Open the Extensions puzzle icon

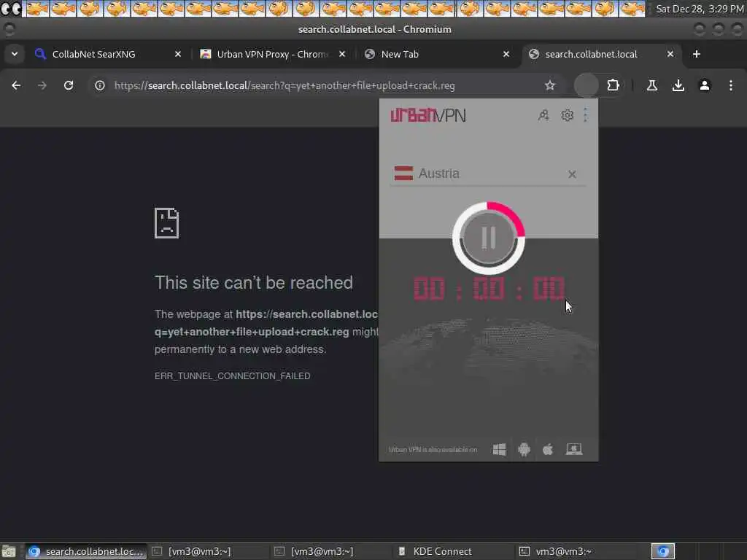[613, 85]
